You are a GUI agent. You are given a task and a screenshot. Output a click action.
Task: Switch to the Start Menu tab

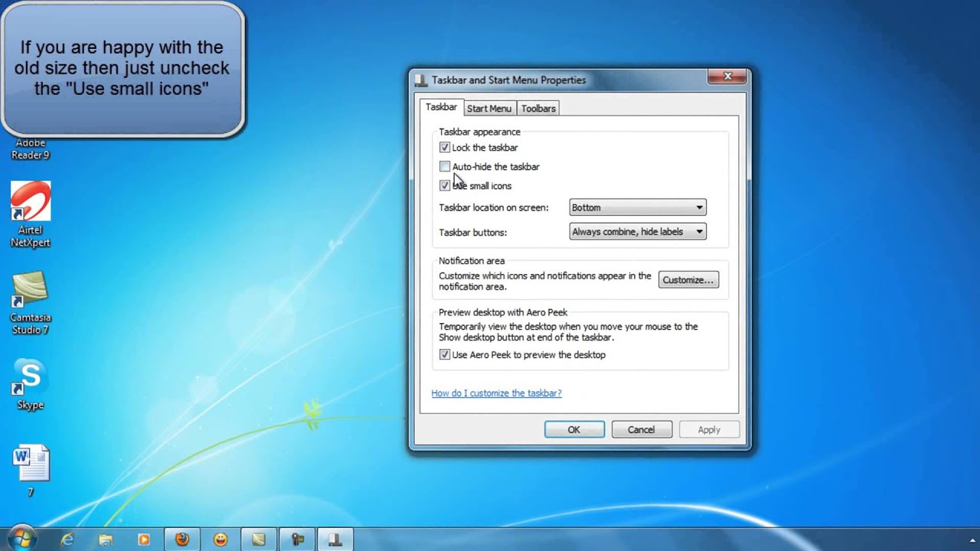(489, 108)
